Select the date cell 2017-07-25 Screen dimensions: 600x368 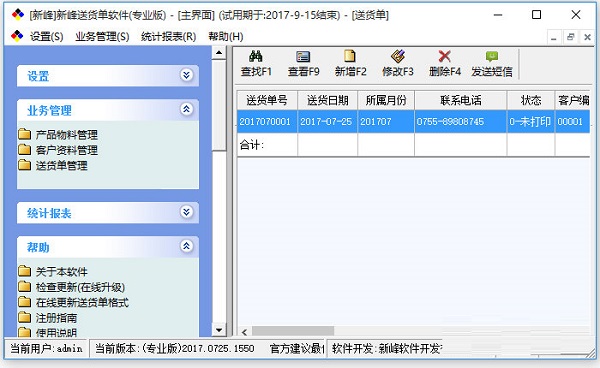click(328, 122)
